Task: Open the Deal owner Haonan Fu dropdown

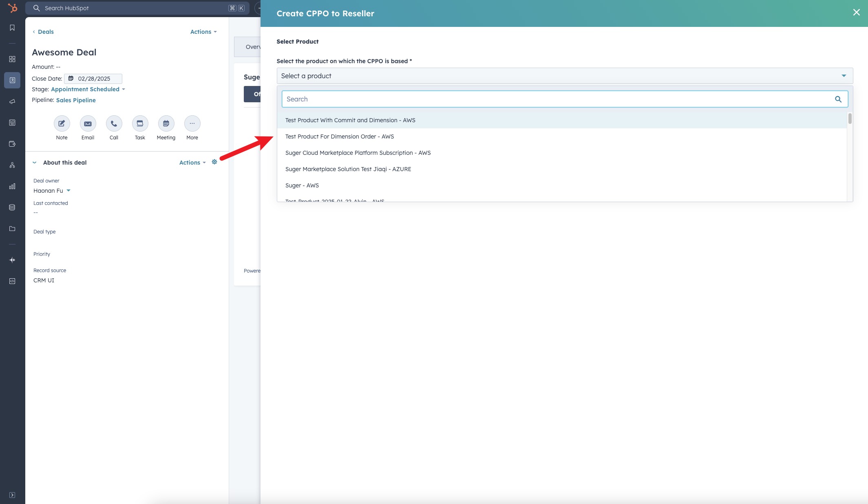Action: pyautogui.click(x=52, y=191)
